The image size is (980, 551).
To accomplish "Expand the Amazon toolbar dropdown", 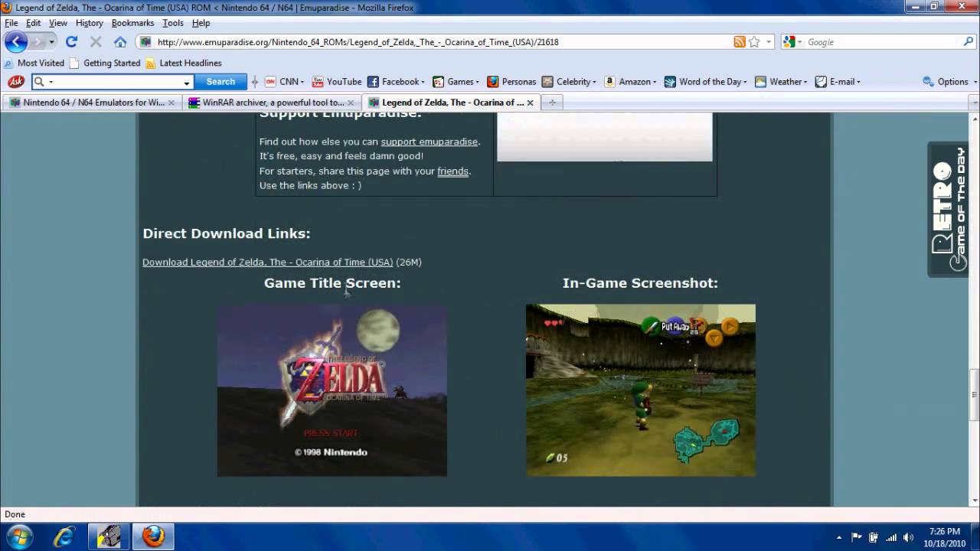I will point(655,82).
